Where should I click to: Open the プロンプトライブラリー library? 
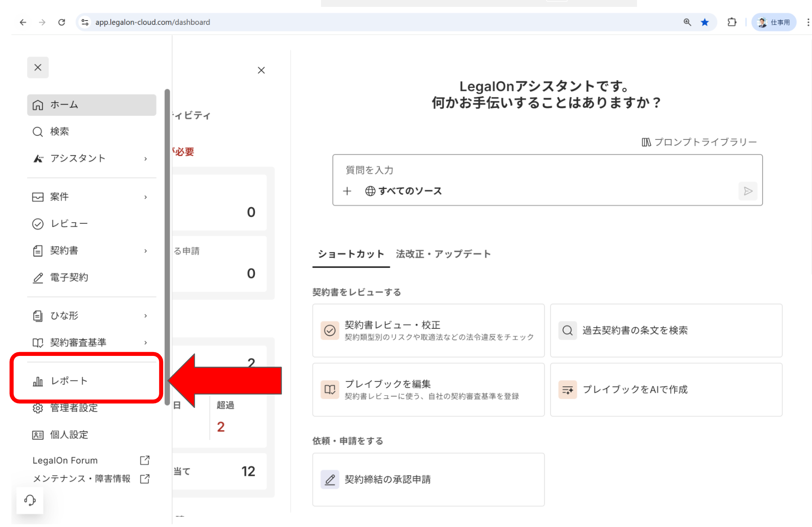point(699,142)
